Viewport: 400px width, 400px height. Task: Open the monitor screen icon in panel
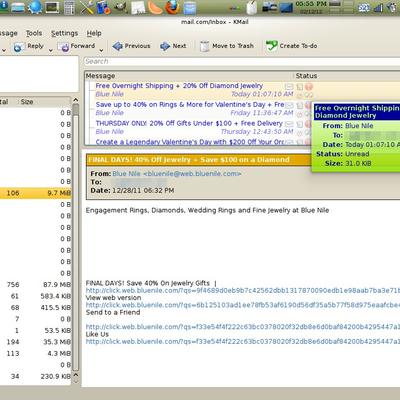point(52,7)
